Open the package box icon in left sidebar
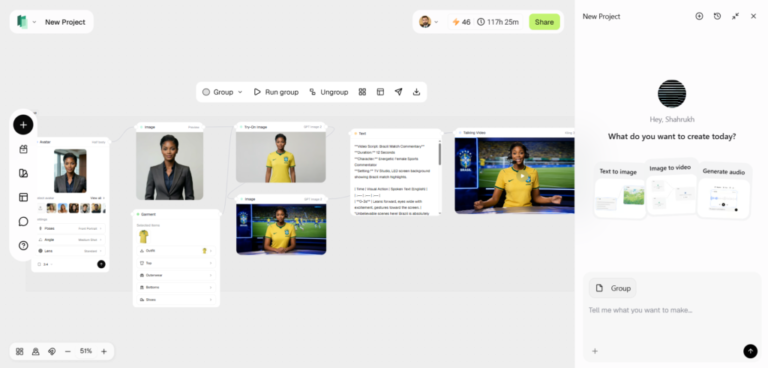Screen dimensions: 768x368 click(23, 149)
